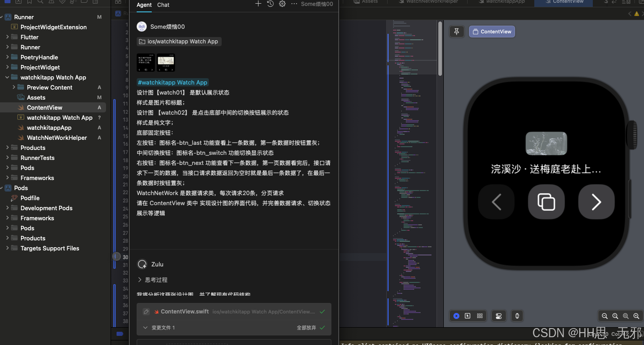Click the poem image in watch preview

(546, 143)
